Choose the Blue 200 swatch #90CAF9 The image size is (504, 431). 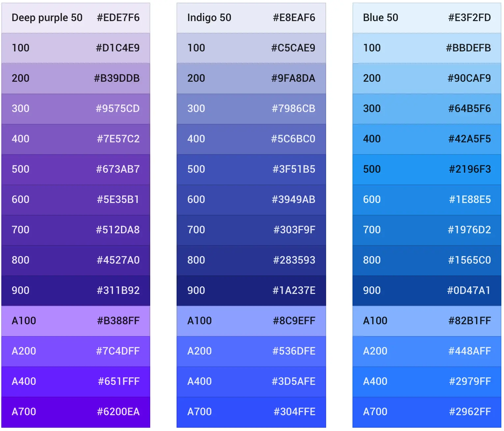tap(427, 78)
